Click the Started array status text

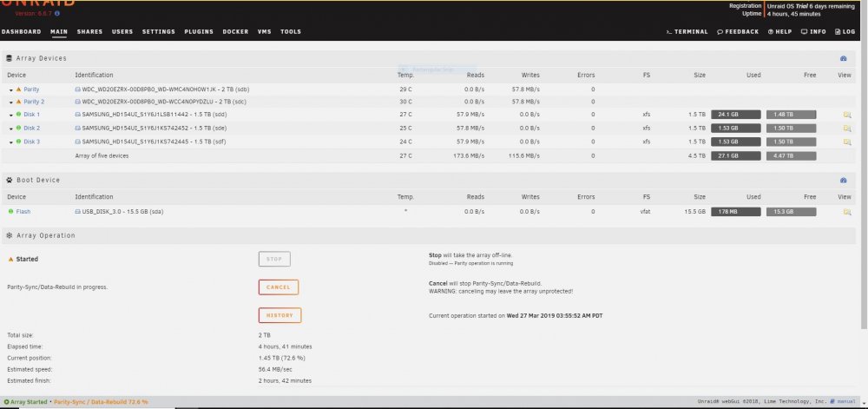click(x=27, y=259)
